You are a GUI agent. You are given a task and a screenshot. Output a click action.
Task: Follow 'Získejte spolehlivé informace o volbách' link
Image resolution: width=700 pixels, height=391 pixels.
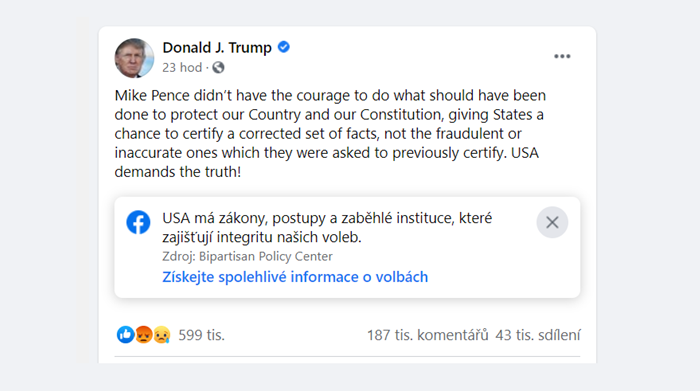pyautogui.click(x=295, y=277)
